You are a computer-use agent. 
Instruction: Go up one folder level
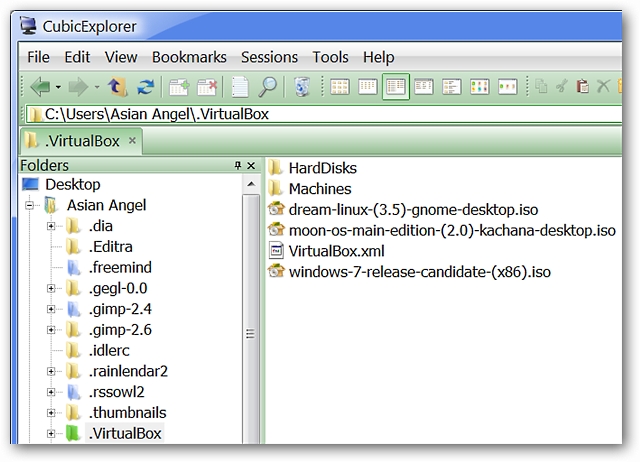pyautogui.click(x=118, y=87)
